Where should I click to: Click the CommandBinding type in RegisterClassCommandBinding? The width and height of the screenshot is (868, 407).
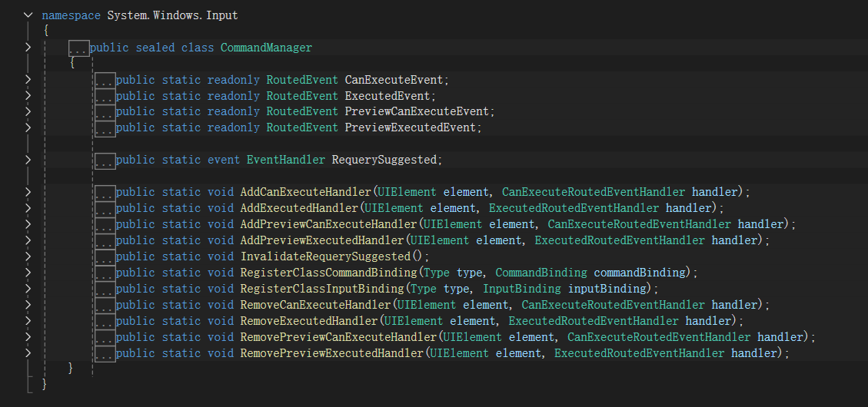click(541, 273)
